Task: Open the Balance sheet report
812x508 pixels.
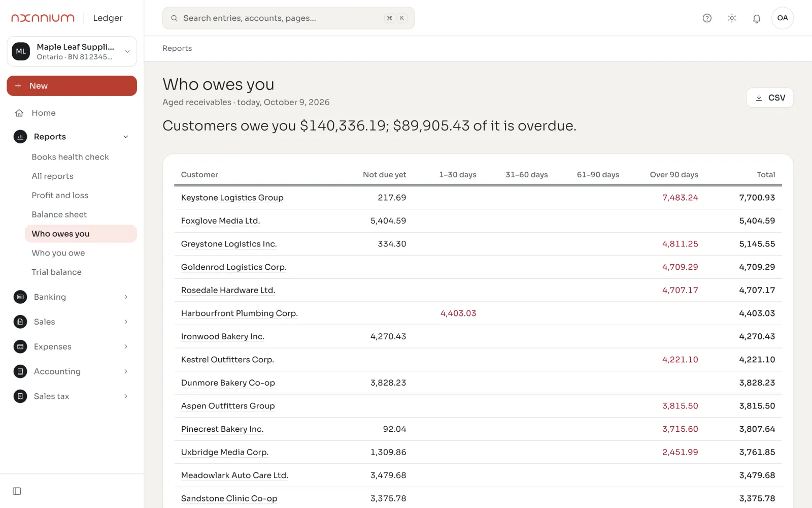Action: [59, 215]
